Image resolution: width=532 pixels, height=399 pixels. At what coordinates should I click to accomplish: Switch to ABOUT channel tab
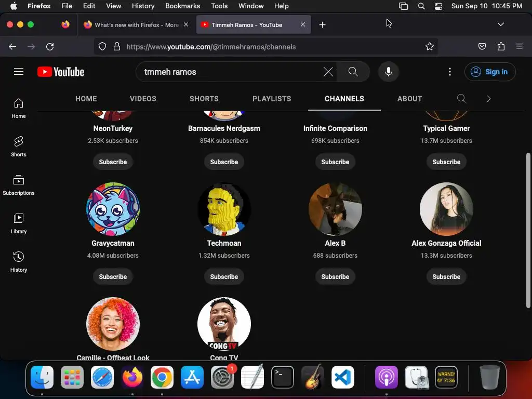[409, 99]
